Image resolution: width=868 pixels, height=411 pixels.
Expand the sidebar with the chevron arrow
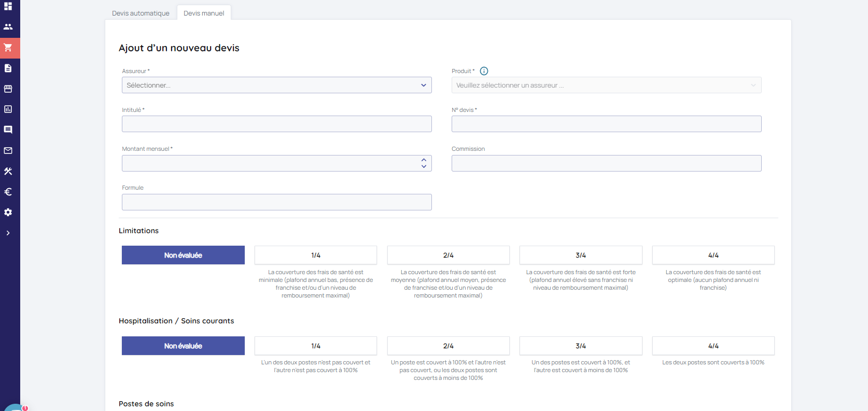[x=8, y=233]
